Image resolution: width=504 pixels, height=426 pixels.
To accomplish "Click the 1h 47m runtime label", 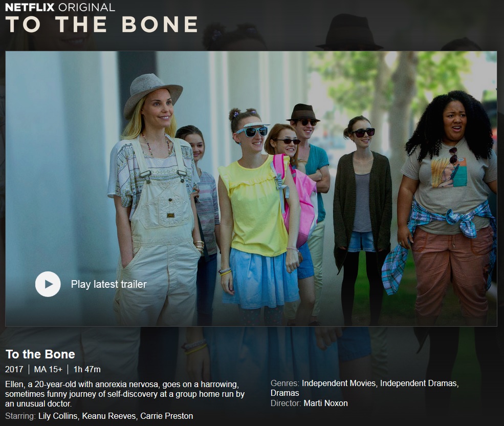I will point(87,369).
